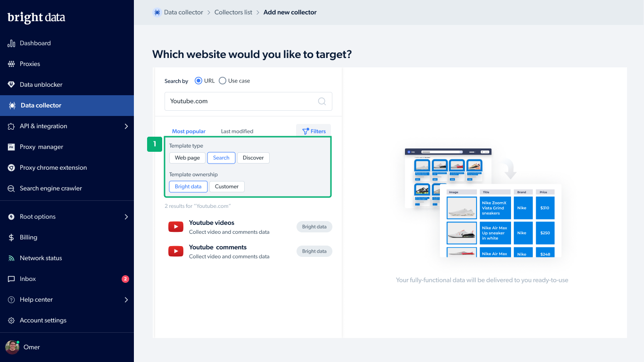The image size is (644, 362).
Task: Toggle the Web page template type
Action: 187,158
